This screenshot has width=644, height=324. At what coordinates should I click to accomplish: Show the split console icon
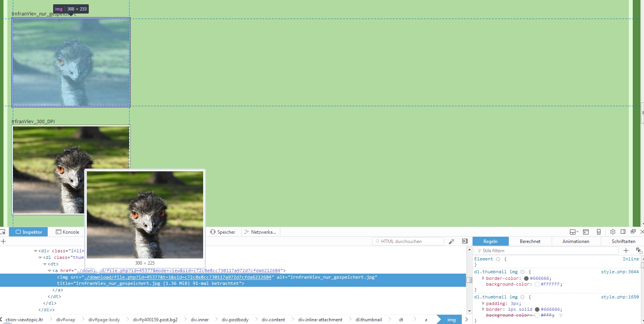(586, 232)
